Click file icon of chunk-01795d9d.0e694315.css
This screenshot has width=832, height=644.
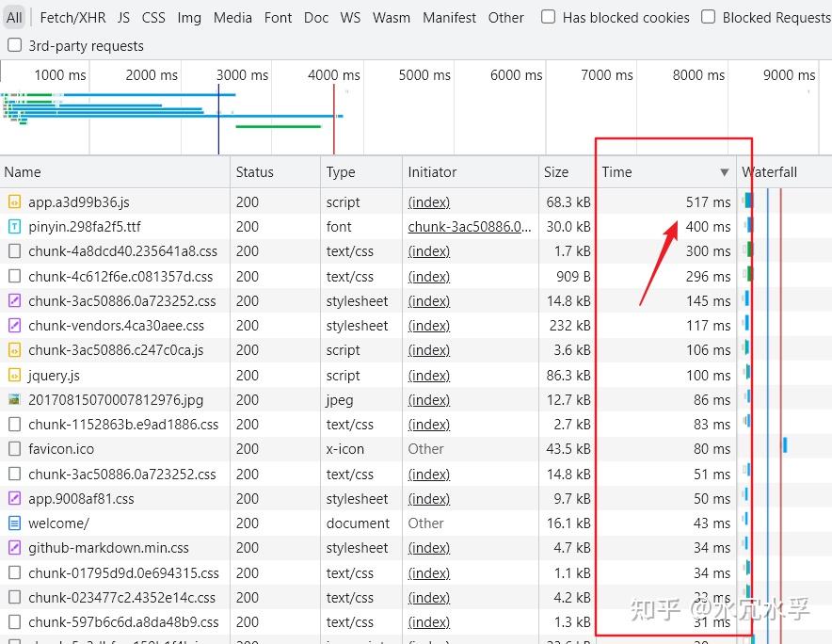click(x=15, y=572)
